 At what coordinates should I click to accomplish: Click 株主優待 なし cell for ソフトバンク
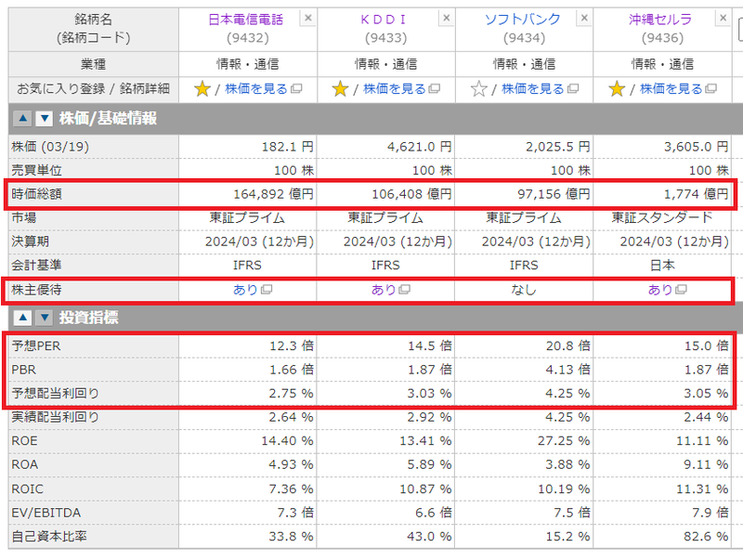[x=524, y=290]
